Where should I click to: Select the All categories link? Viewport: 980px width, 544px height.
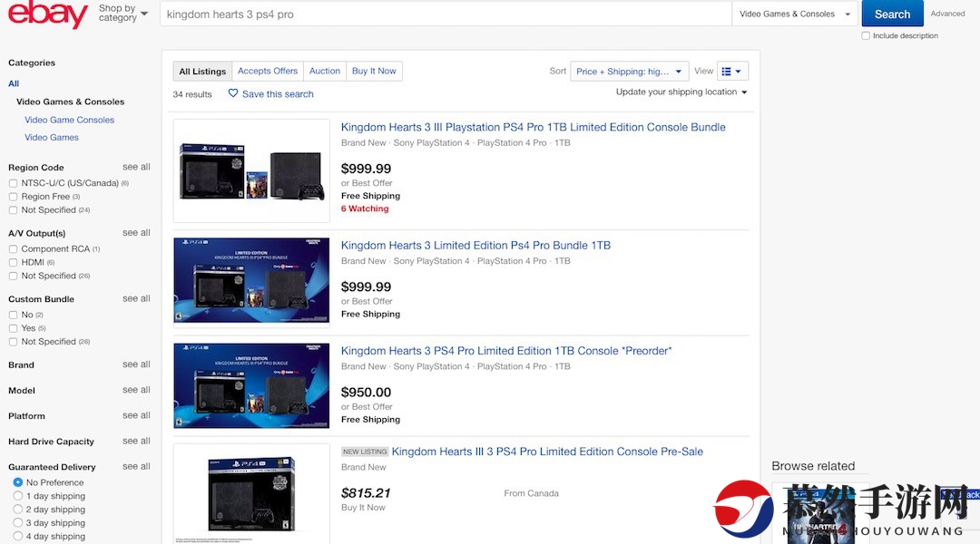tap(14, 83)
